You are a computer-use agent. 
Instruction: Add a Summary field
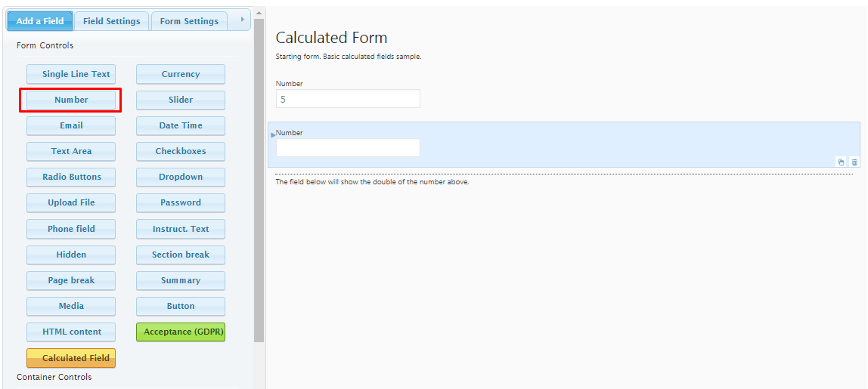point(181,280)
